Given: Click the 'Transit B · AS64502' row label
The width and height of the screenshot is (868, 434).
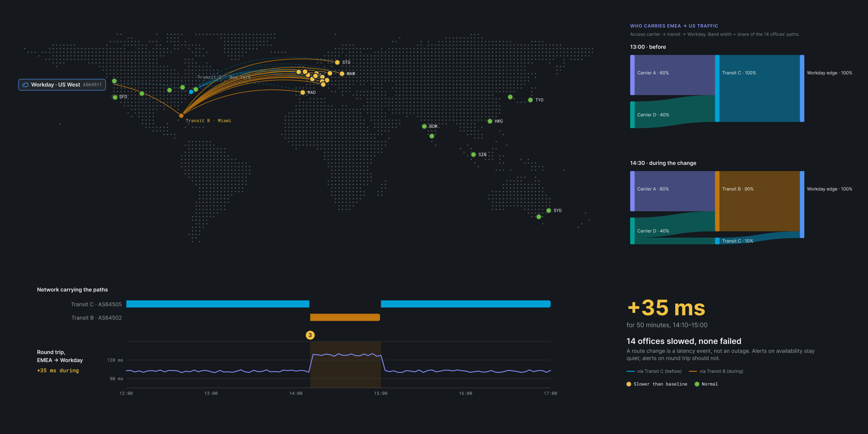Looking at the screenshot, I should pyautogui.click(x=97, y=318).
